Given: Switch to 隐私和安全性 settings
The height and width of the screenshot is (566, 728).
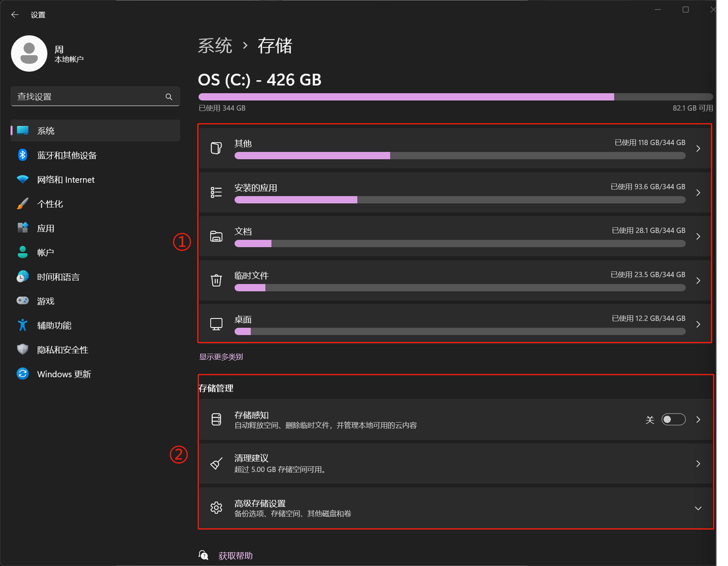Looking at the screenshot, I should pyautogui.click(x=96, y=349).
